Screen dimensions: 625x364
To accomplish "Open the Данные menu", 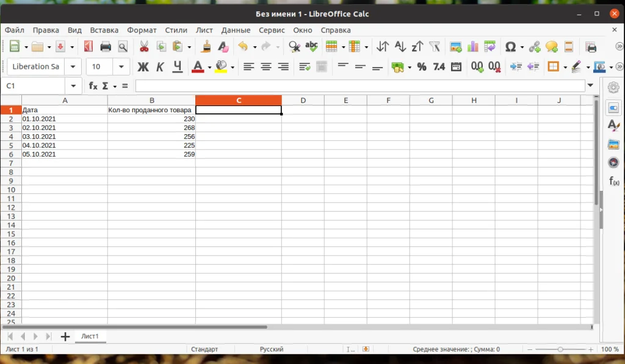I will [236, 30].
